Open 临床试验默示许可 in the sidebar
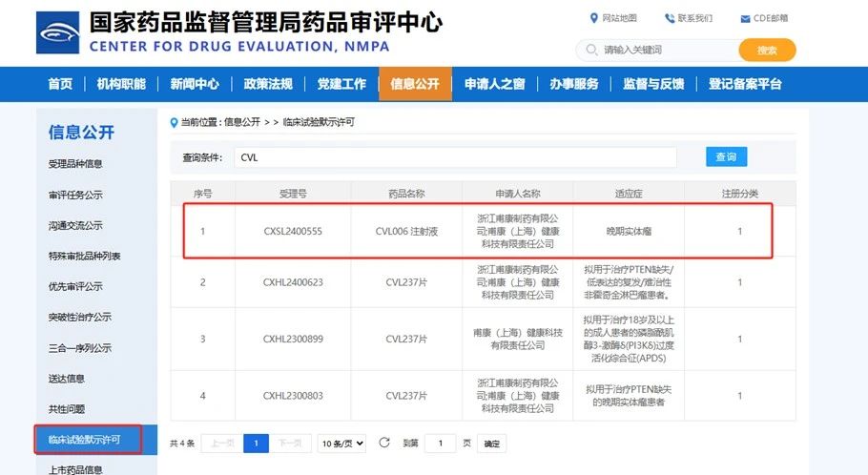The image size is (868, 475). pos(83,439)
